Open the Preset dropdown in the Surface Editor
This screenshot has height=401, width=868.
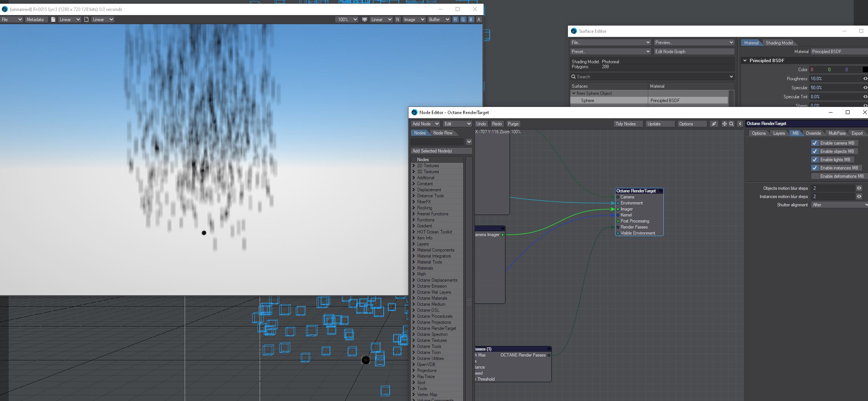point(611,52)
